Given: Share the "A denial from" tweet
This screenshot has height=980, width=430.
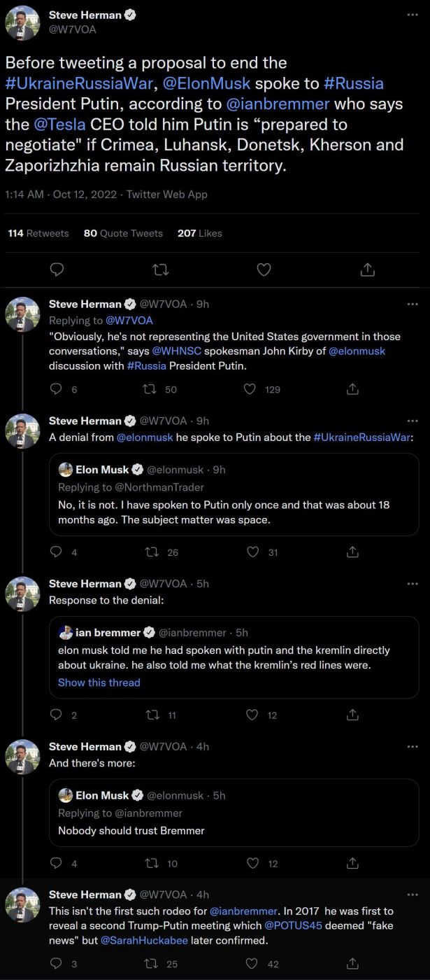Looking at the screenshot, I should pos(353,552).
